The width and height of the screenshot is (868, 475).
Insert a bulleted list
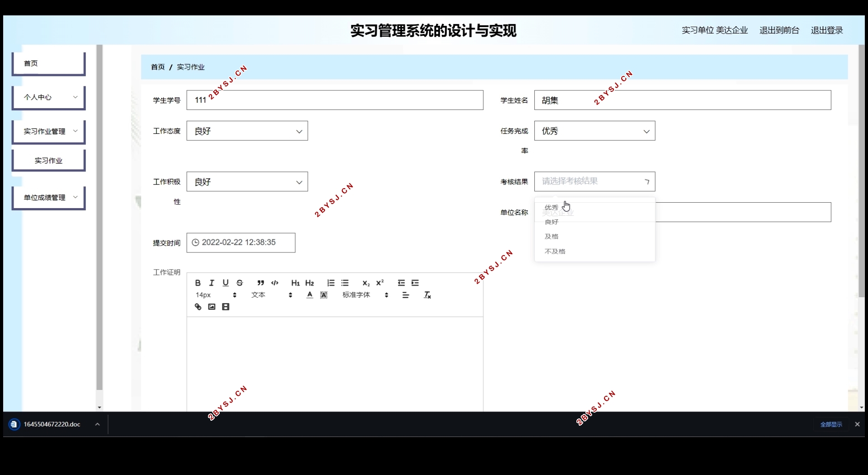point(345,283)
